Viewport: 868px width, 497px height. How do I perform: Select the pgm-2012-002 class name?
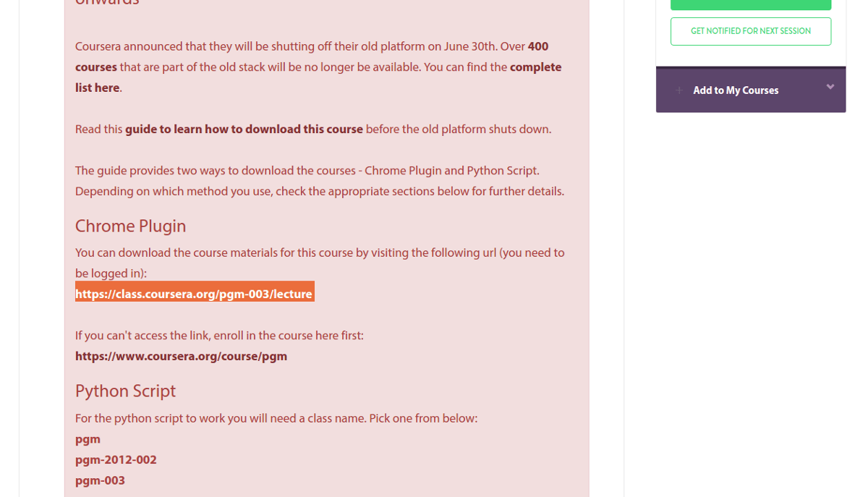(116, 459)
